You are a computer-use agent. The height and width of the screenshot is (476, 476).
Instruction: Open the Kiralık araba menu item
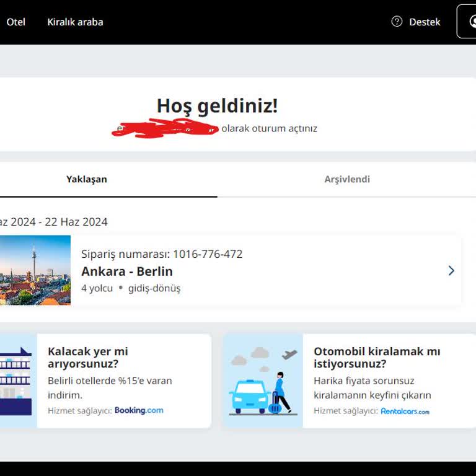pos(75,22)
